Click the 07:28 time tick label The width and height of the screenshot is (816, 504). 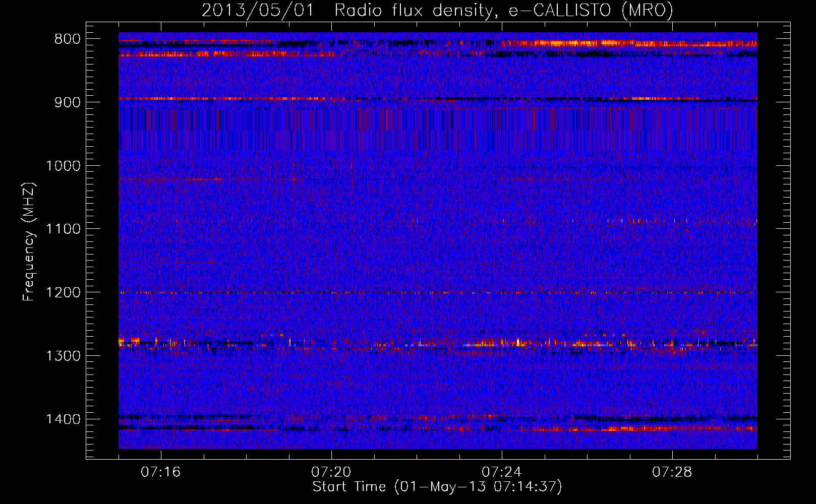click(672, 472)
